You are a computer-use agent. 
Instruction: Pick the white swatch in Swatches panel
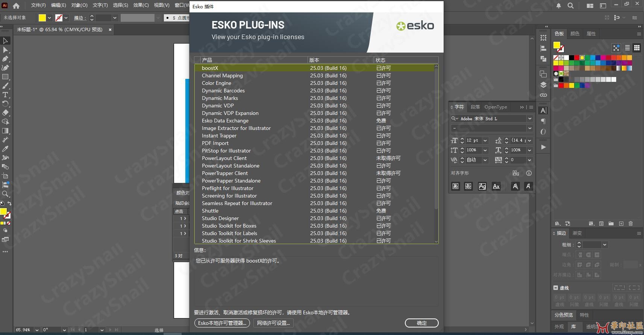tap(566, 58)
